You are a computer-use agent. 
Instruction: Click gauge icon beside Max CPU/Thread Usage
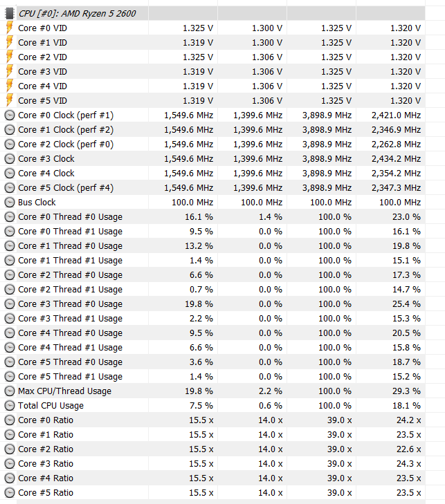[x=10, y=391]
